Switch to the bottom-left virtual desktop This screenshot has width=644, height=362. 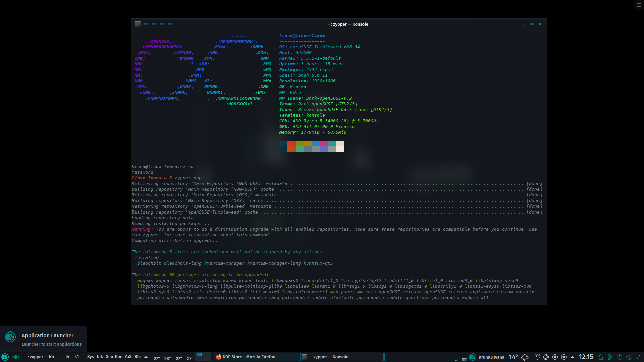click(199, 359)
